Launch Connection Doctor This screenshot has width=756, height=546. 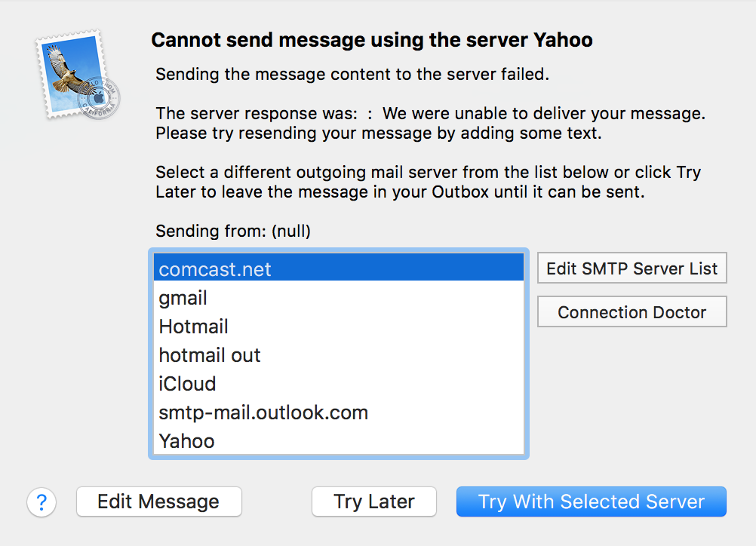(632, 312)
